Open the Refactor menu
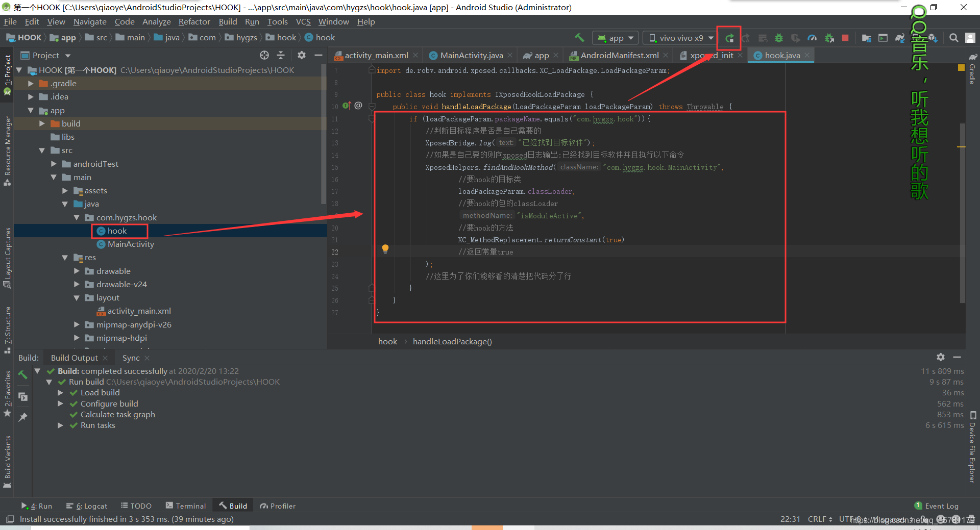The height and width of the screenshot is (530, 980). click(x=194, y=21)
